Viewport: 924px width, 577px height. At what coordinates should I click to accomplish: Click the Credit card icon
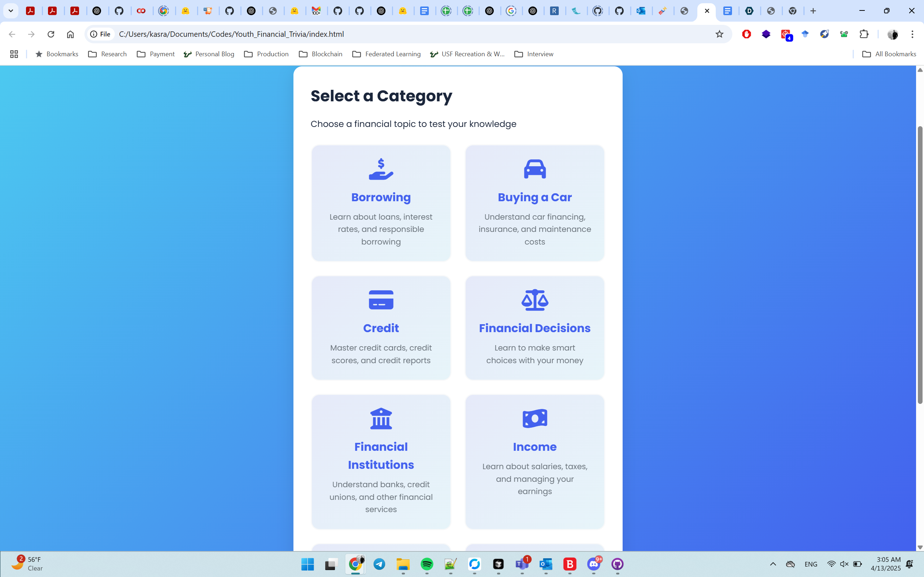[x=381, y=300]
